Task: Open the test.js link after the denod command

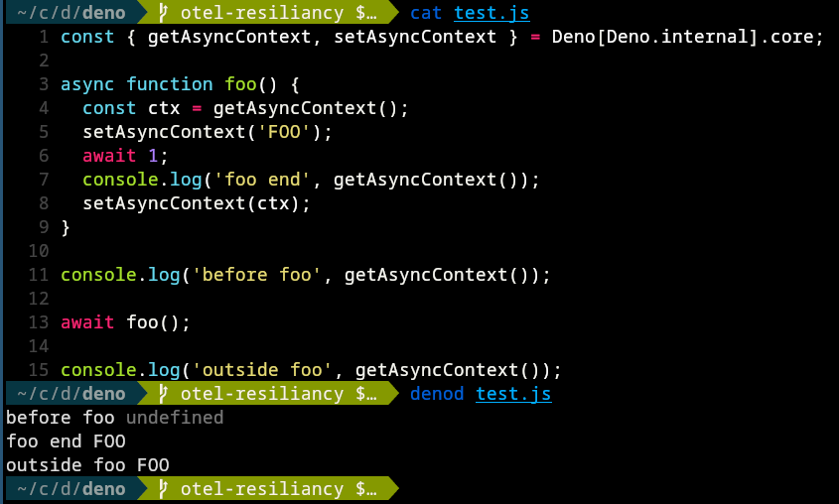Action: tap(513, 395)
